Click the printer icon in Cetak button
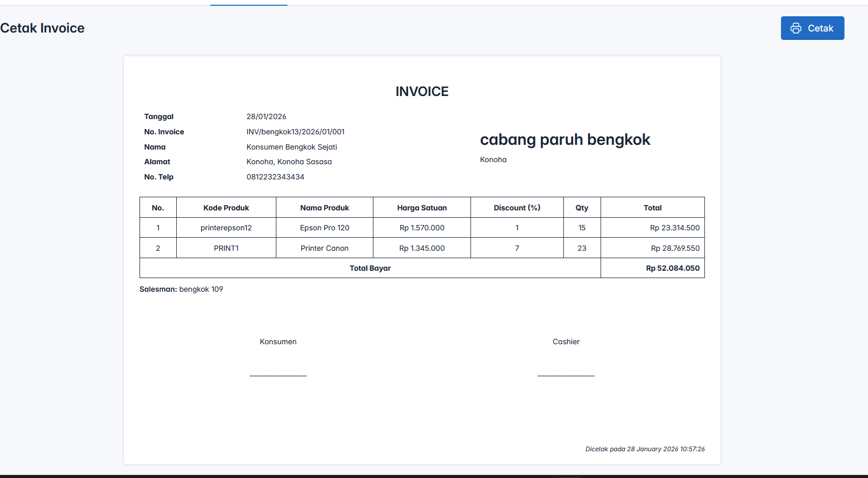 pyautogui.click(x=796, y=28)
